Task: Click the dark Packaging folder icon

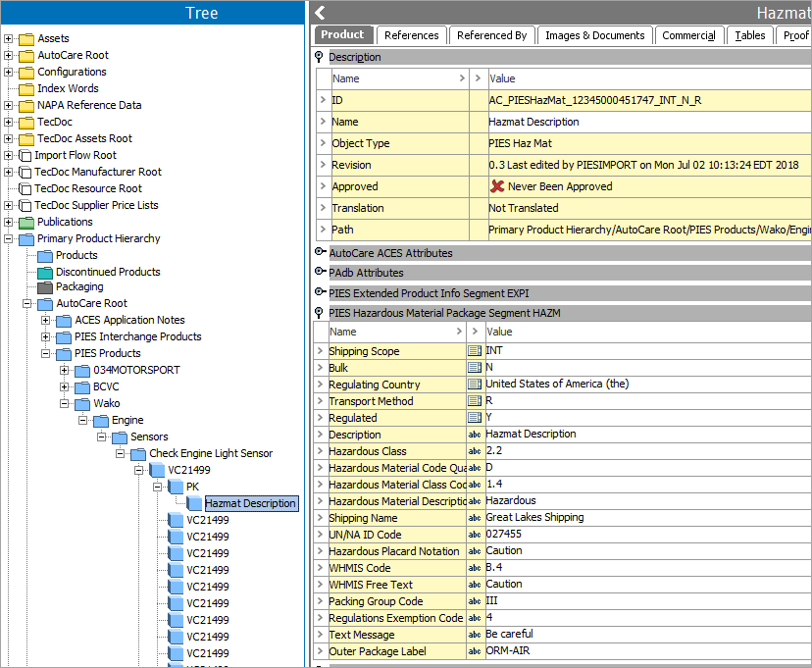Action: (x=45, y=287)
